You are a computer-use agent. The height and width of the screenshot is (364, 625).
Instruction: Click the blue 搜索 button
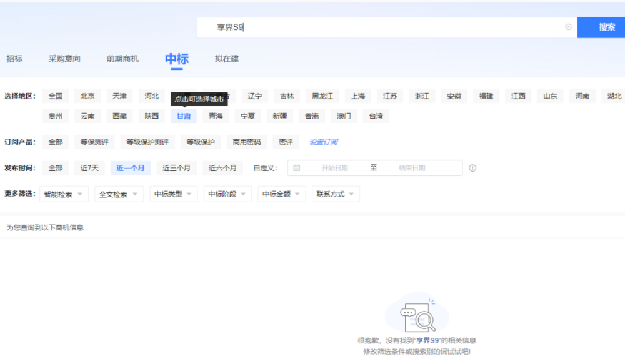(x=601, y=27)
